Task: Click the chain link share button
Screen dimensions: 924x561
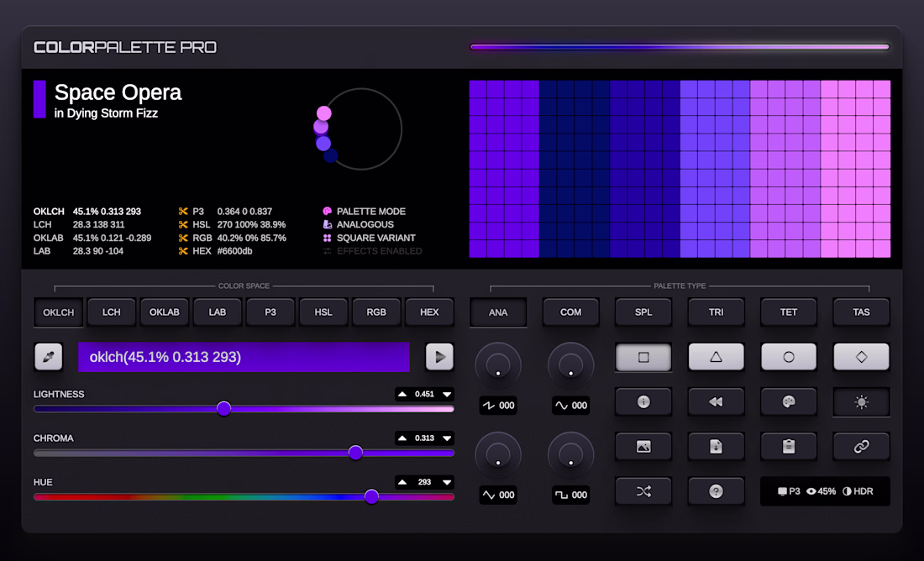Action: point(861,447)
